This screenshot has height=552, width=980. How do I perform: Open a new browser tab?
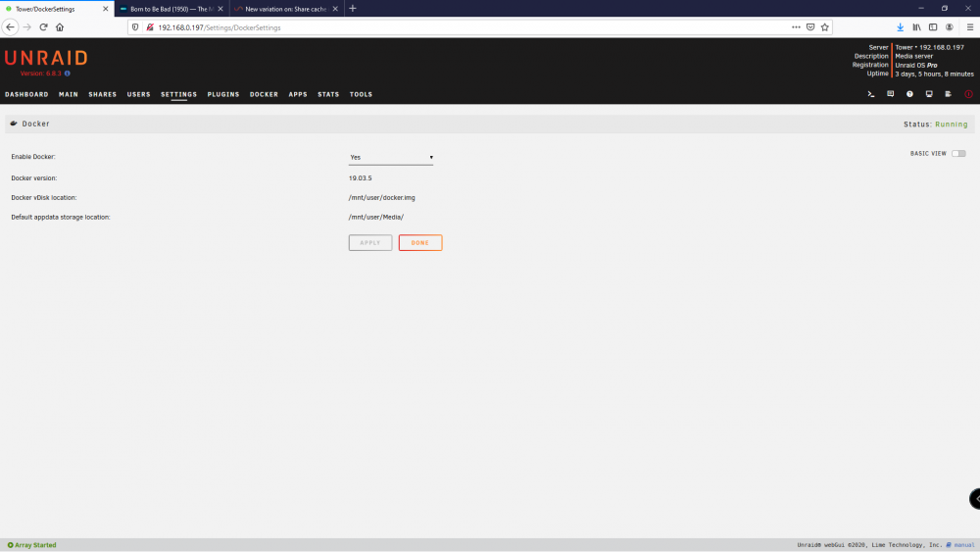pos(353,9)
